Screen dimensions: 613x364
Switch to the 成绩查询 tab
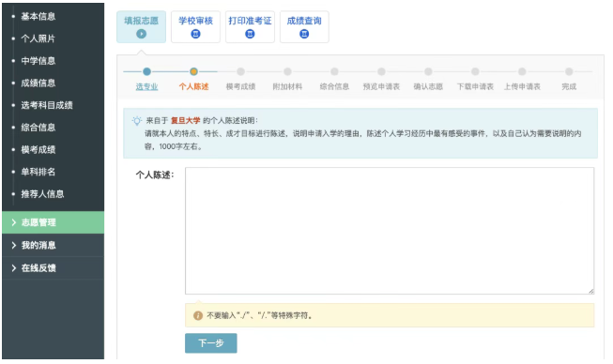(x=304, y=26)
